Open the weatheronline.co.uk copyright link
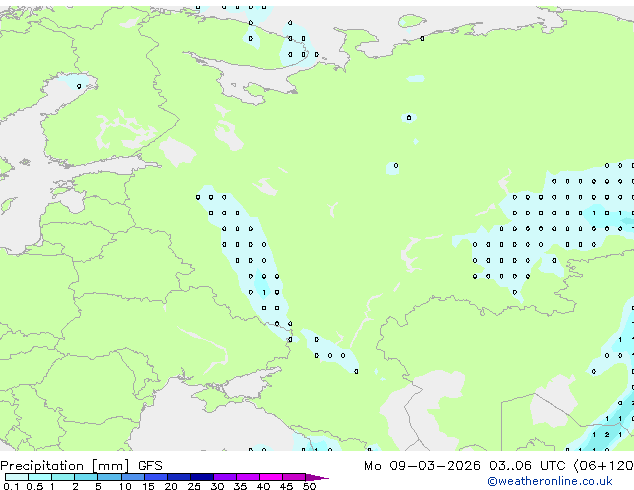This screenshot has width=634, height=490. point(550,481)
